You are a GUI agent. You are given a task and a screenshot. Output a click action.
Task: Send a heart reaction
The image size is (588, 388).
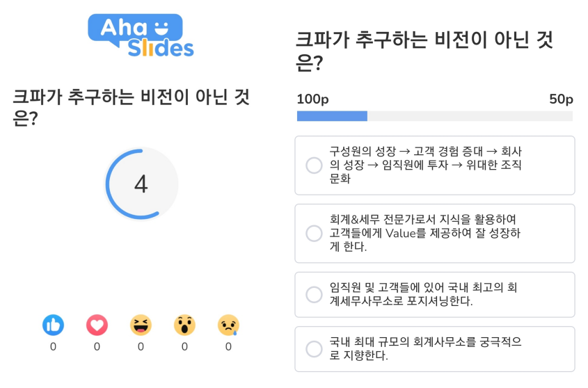point(97,325)
